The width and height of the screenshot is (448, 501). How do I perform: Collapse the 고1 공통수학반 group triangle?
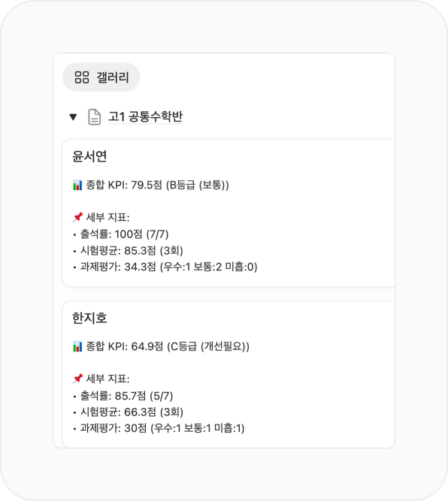73,117
